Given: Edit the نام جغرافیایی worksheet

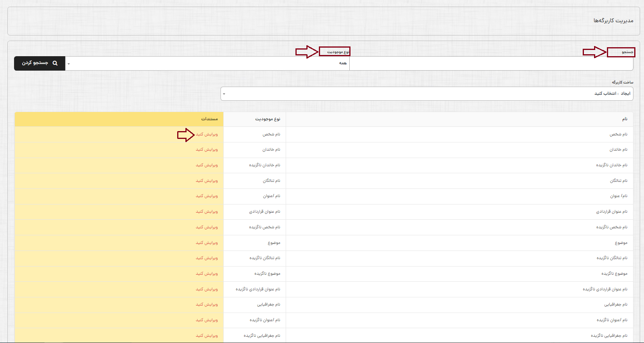Looking at the screenshot, I should pos(207,305).
